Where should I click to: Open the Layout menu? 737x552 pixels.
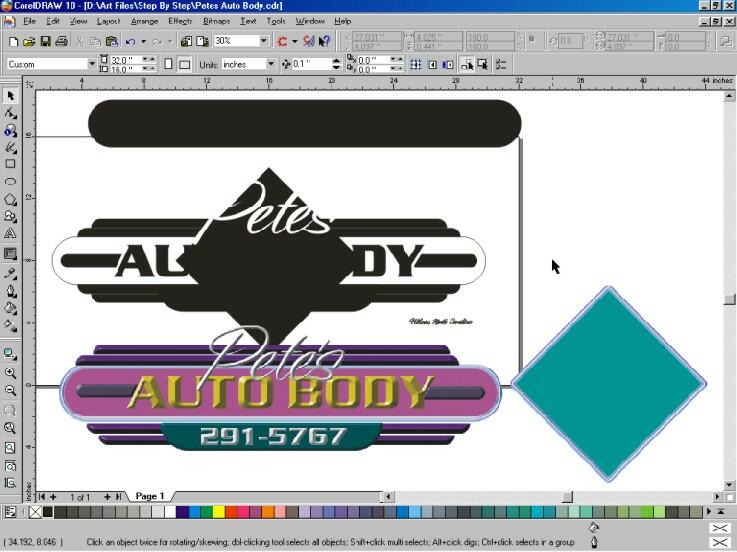pos(109,21)
